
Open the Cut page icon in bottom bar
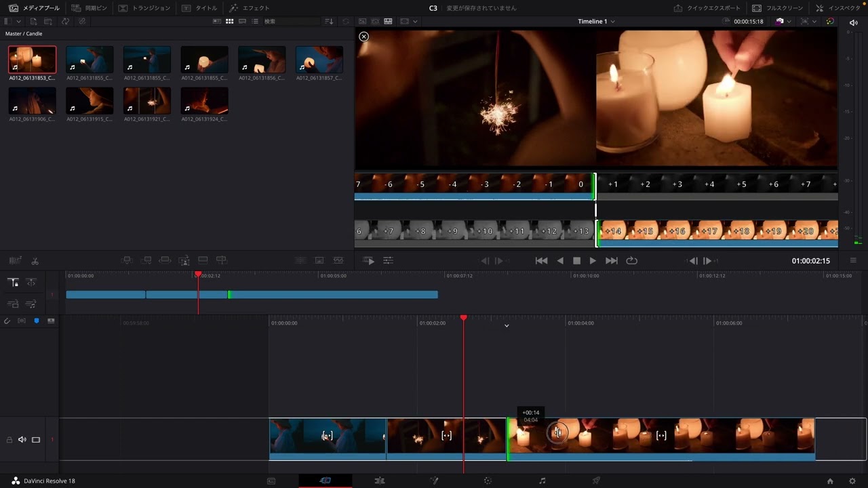click(x=325, y=481)
